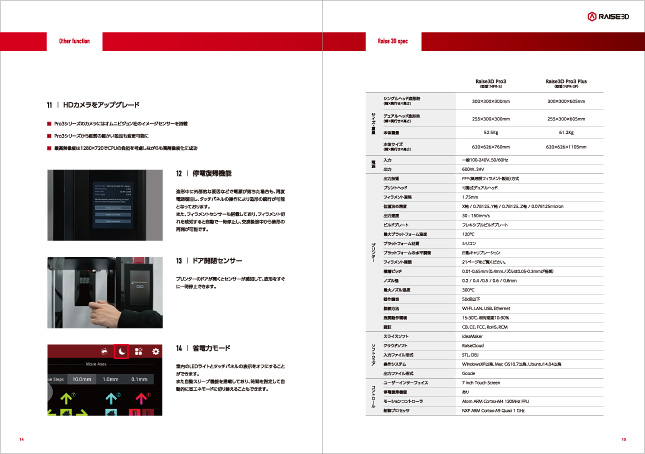The image size is (645, 454).
Task: Click the 'Raise3D Pro3 Plus' column header
Action: pyautogui.click(x=566, y=83)
